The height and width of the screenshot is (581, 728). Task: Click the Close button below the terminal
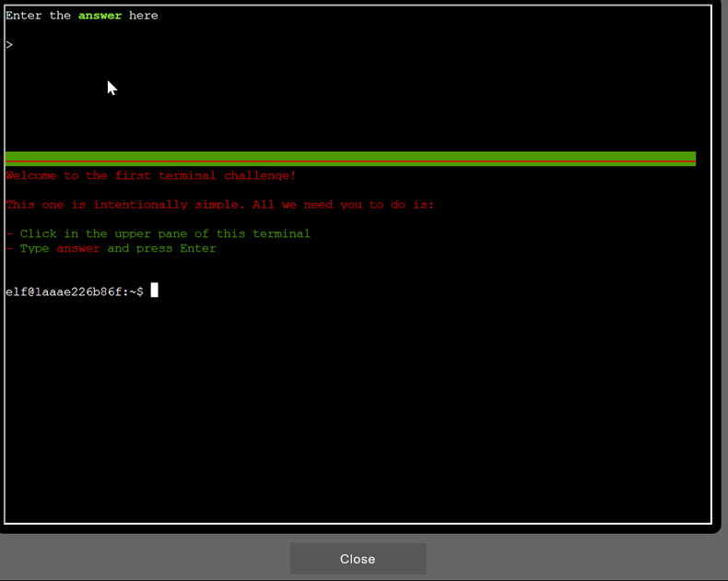point(358,559)
